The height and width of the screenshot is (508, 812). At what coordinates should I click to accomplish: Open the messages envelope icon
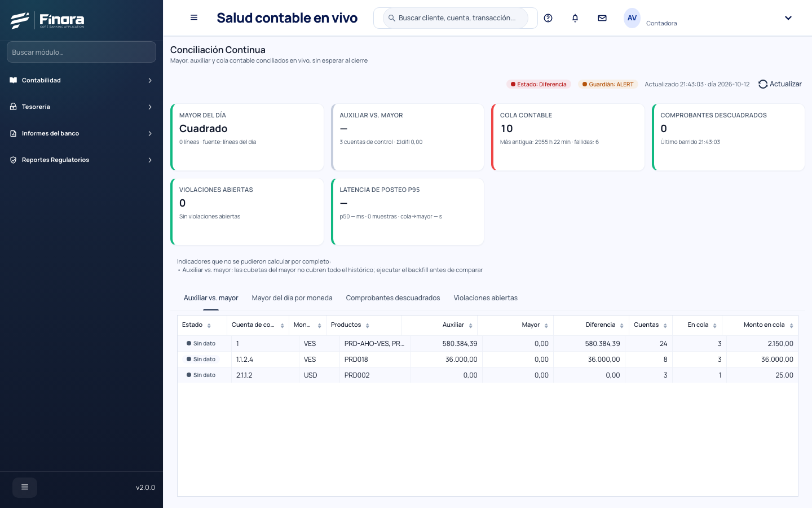coord(602,18)
